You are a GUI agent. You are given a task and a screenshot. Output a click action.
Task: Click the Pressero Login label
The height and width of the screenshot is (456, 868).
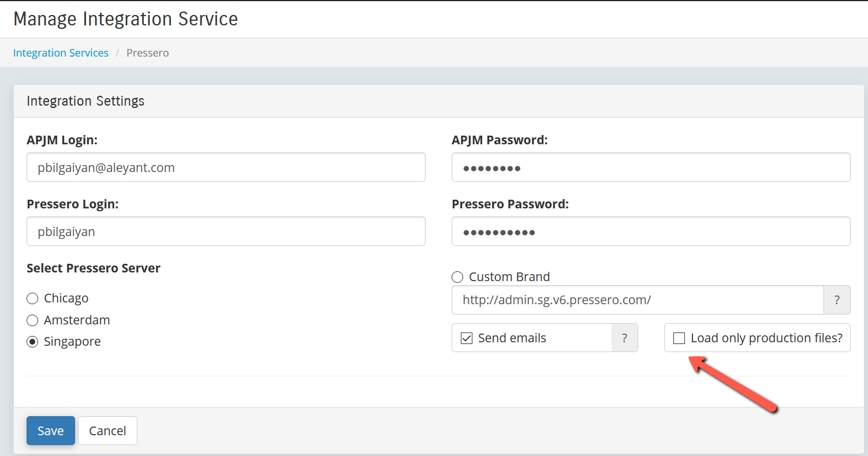(73, 204)
